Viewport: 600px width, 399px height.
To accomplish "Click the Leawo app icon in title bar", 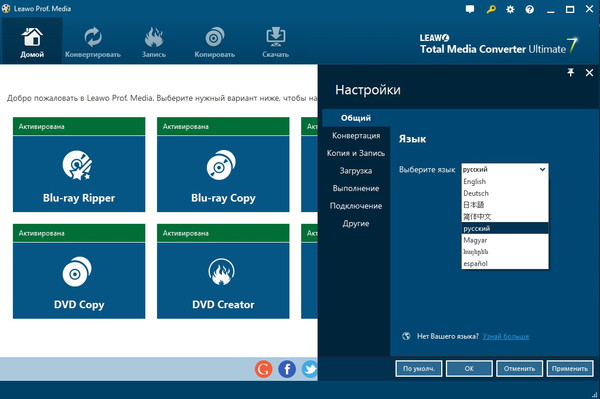I will pos(6,8).
